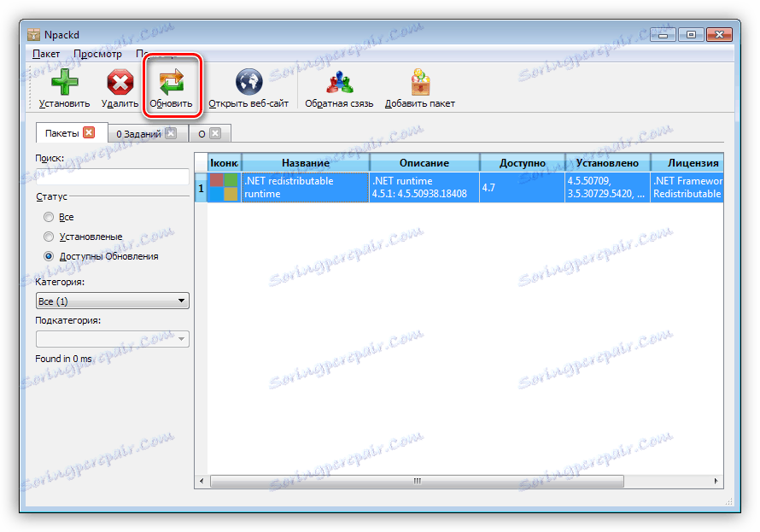
Task: Close the О tab
Action: tap(215, 133)
